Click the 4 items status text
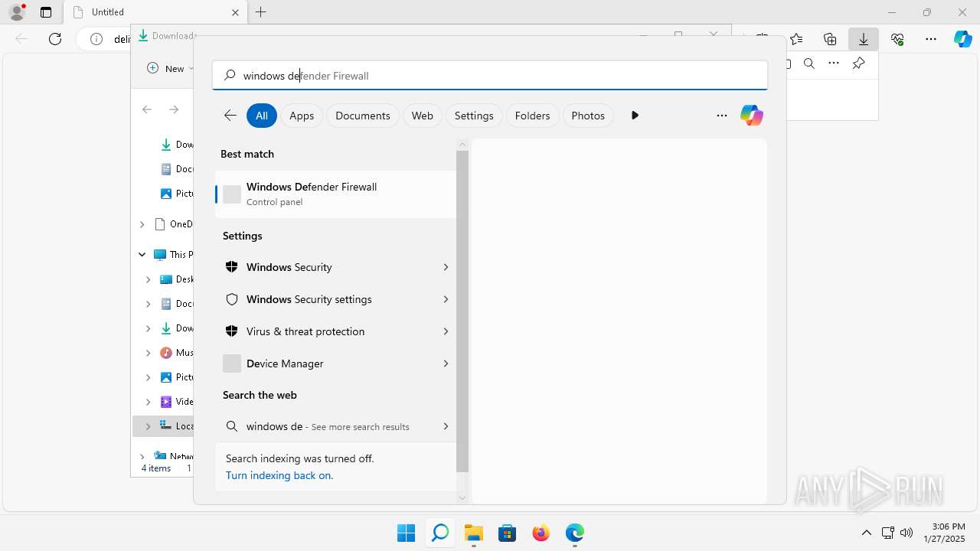This screenshot has width=980, height=551. pos(156,468)
